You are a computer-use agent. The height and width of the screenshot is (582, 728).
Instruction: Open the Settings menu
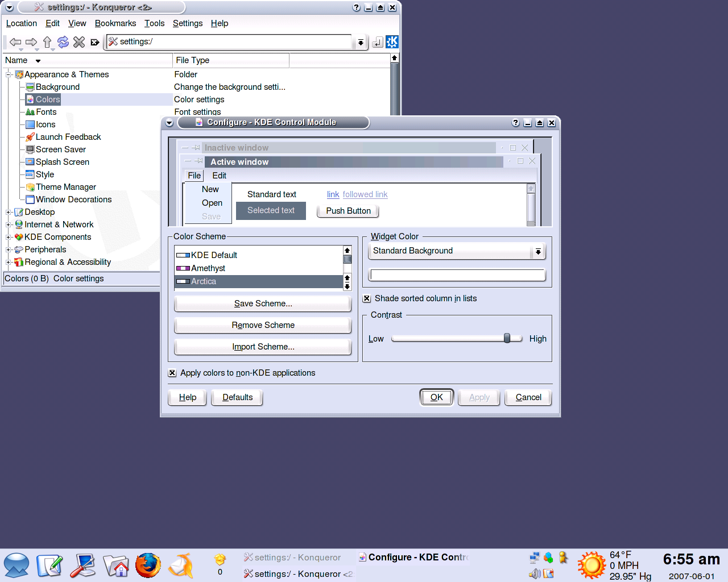coord(188,23)
